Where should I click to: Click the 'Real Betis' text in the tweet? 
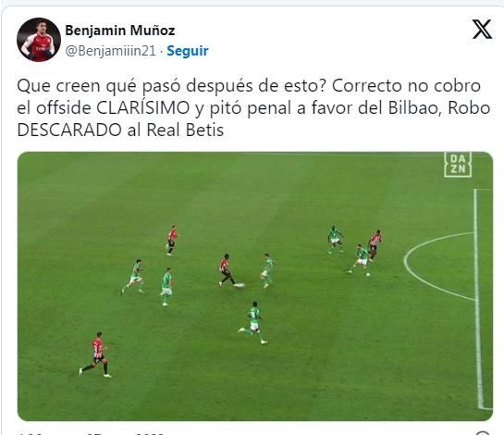185,130
